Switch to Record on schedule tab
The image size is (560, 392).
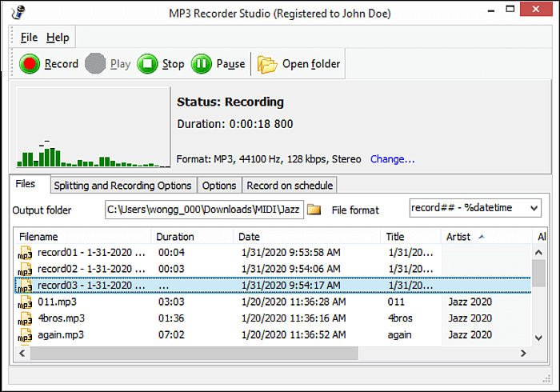click(289, 186)
